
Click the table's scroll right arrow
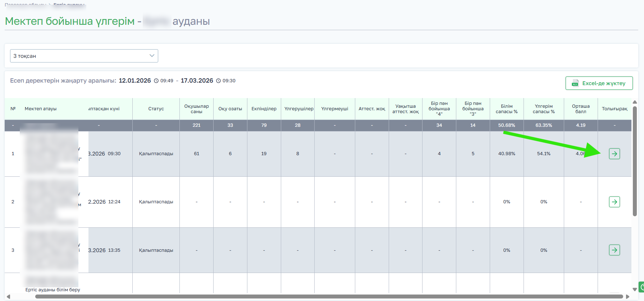pyautogui.click(x=627, y=297)
